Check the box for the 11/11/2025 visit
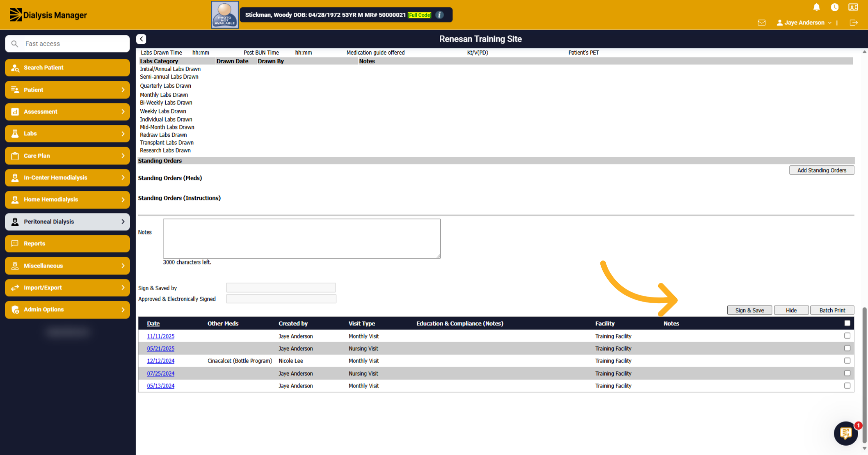This screenshot has height=455, width=868. click(847, 336)
